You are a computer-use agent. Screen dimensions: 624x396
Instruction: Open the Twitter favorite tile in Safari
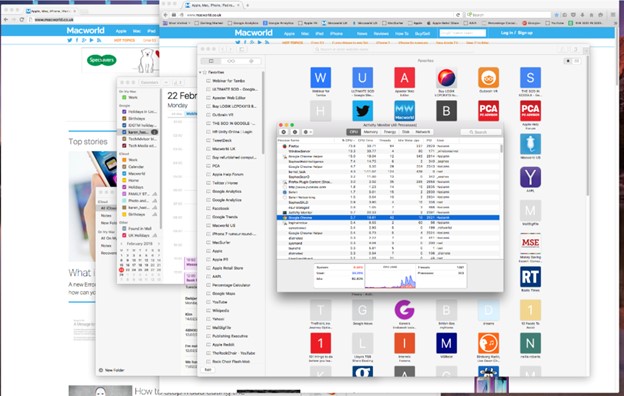point(362,110)
